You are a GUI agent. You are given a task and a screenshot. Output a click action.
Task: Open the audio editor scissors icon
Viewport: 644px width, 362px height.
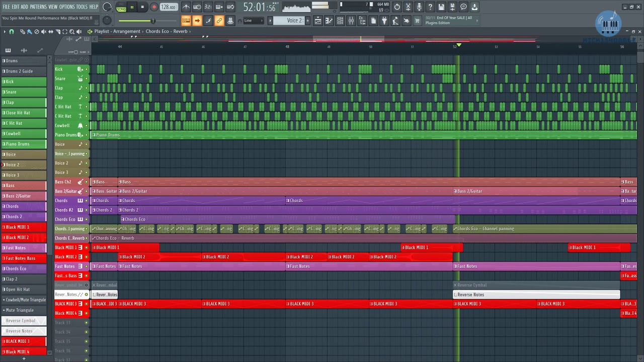[408, 7]
